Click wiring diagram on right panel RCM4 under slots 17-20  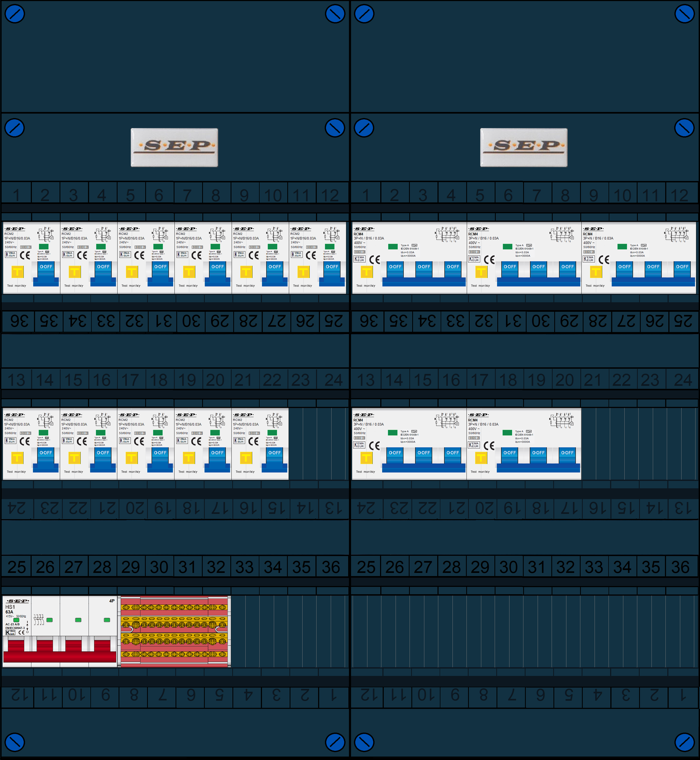pyautogui.click(x=561, y=420)
